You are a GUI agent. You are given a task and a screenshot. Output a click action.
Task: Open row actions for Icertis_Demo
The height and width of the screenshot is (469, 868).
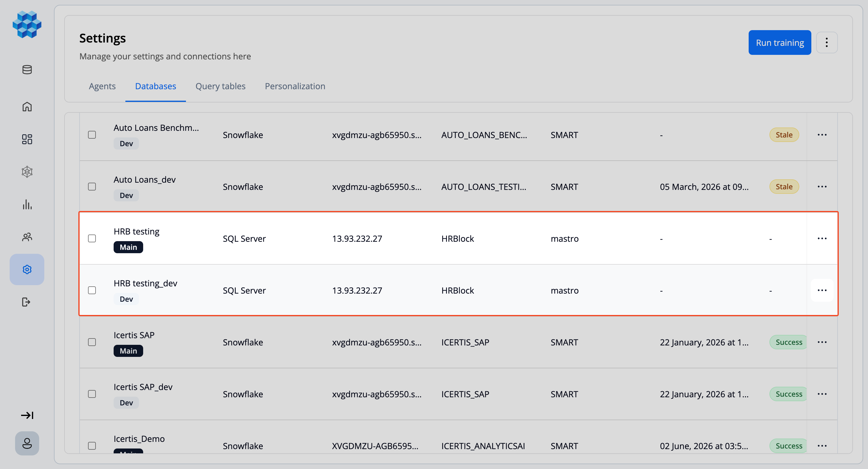click(x=822, y=446)
